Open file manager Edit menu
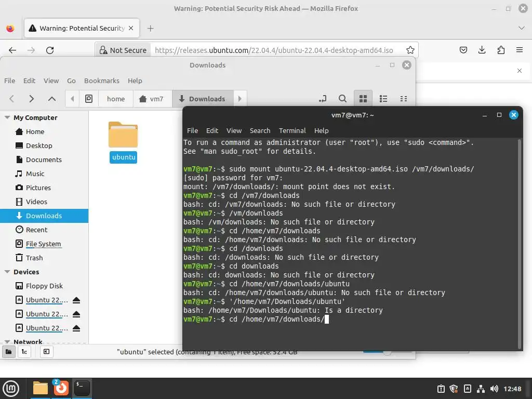 [x=29, y=81]
